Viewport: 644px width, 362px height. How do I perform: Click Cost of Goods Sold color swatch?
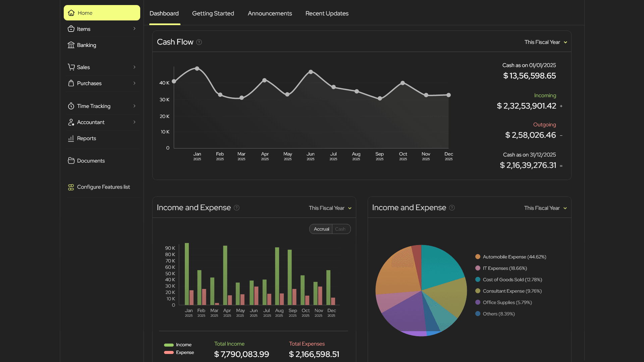tap(478, 280)
